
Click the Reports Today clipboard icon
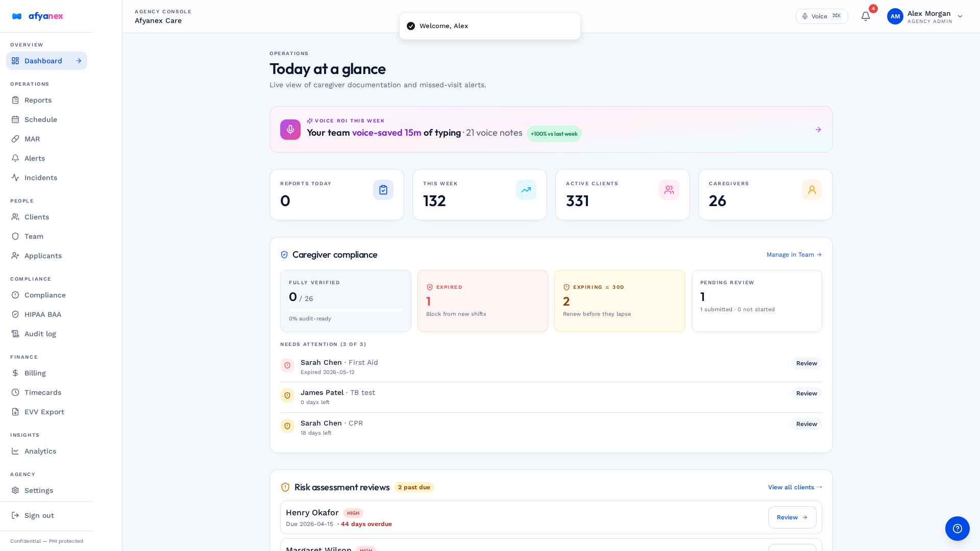point(383,190)
